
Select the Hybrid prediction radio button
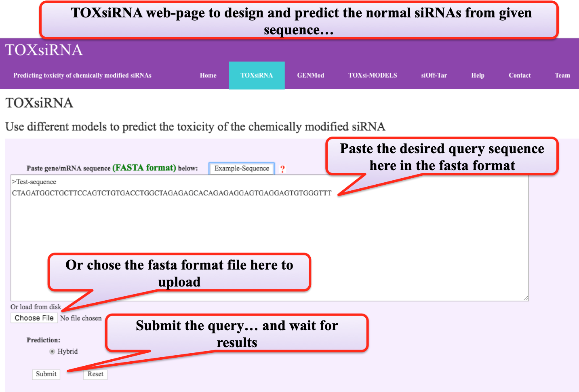click(x=53, y=352)
